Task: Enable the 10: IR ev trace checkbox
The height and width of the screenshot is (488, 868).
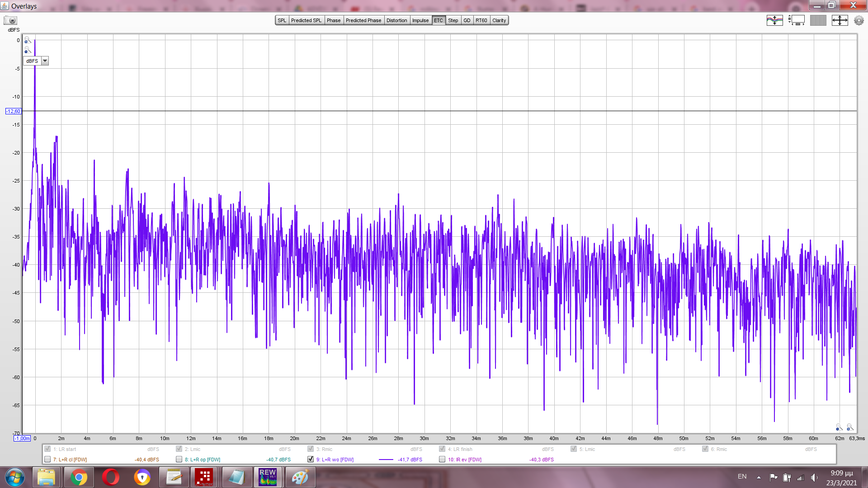Action: pos(442,459)
